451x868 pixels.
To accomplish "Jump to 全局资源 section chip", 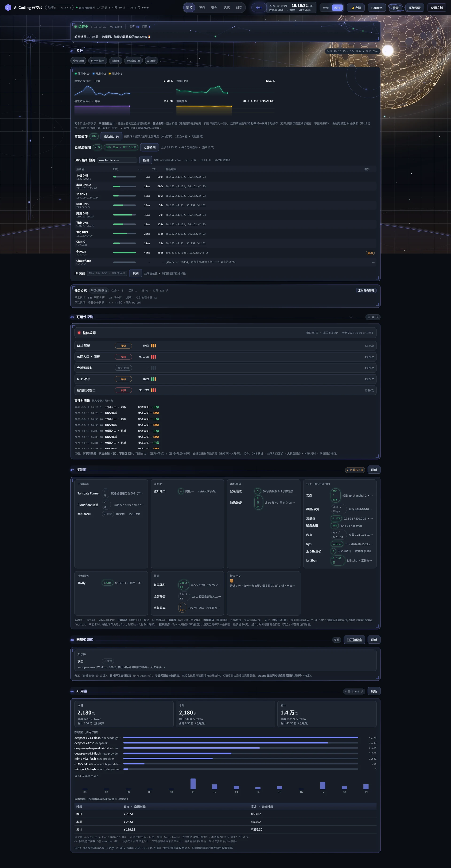I will (x=79, y=61).
